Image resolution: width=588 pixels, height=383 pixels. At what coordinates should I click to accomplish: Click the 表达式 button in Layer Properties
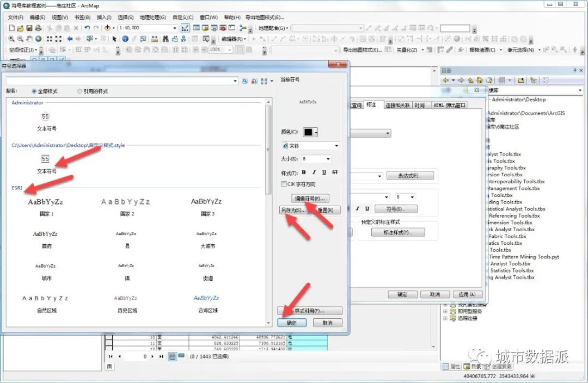pyautogui.click(x=410, y=175)
